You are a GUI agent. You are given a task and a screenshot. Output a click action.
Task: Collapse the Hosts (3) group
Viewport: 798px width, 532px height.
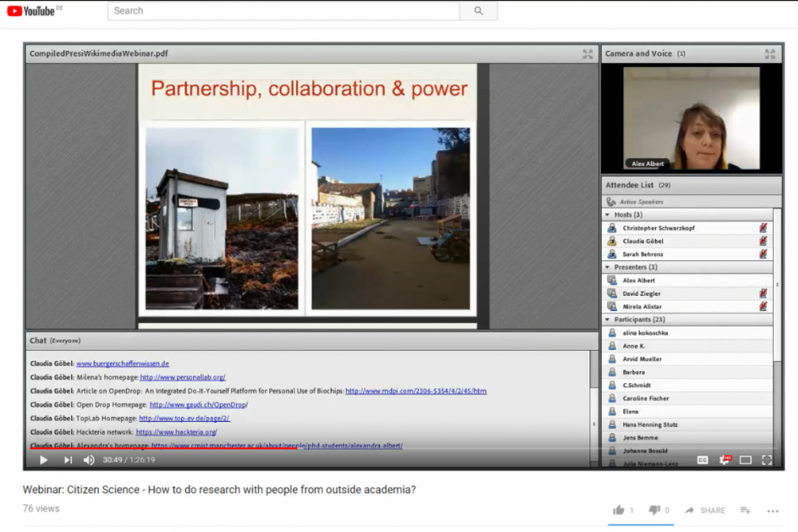tap(607, 215)
